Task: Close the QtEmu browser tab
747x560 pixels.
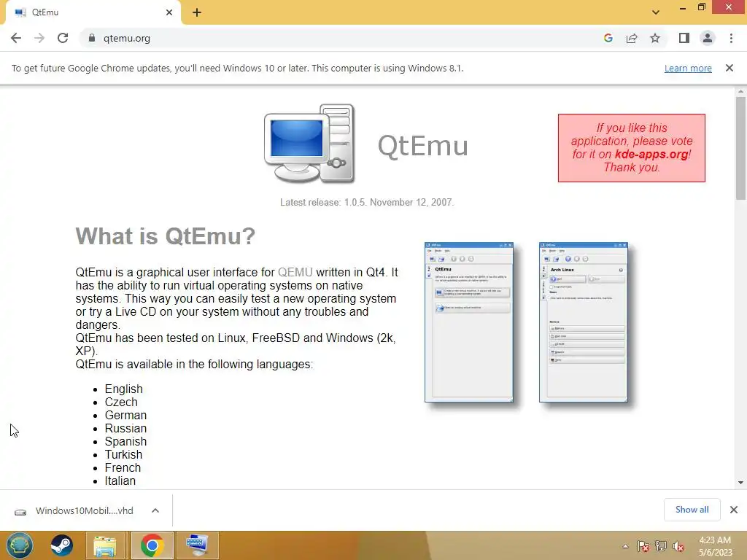Action: pyautogui.click(x=169, y=12)
